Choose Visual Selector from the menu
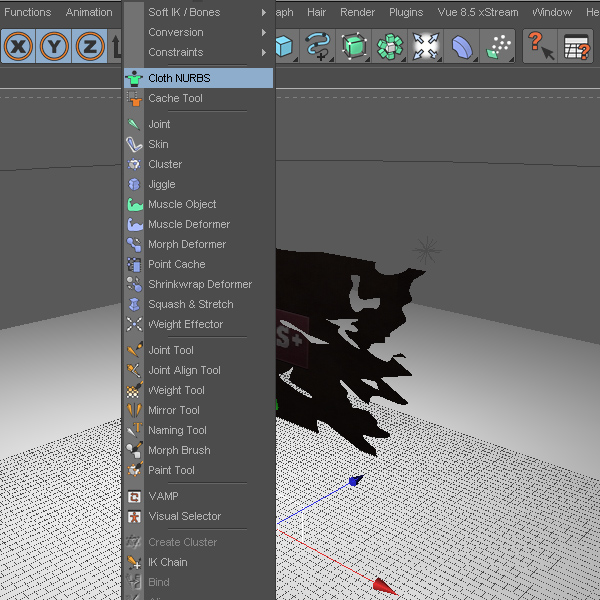Viewport: 600px width, 600px height. tap(198, 516)
